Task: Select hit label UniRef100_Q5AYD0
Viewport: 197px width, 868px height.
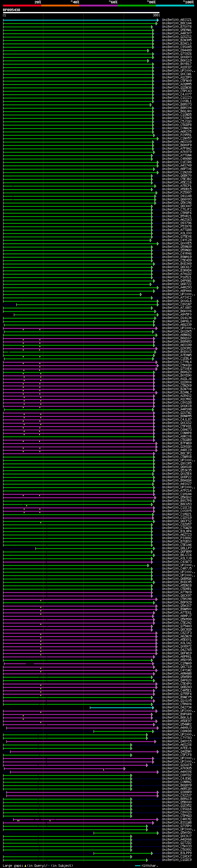Action: [x=176, y=833]
